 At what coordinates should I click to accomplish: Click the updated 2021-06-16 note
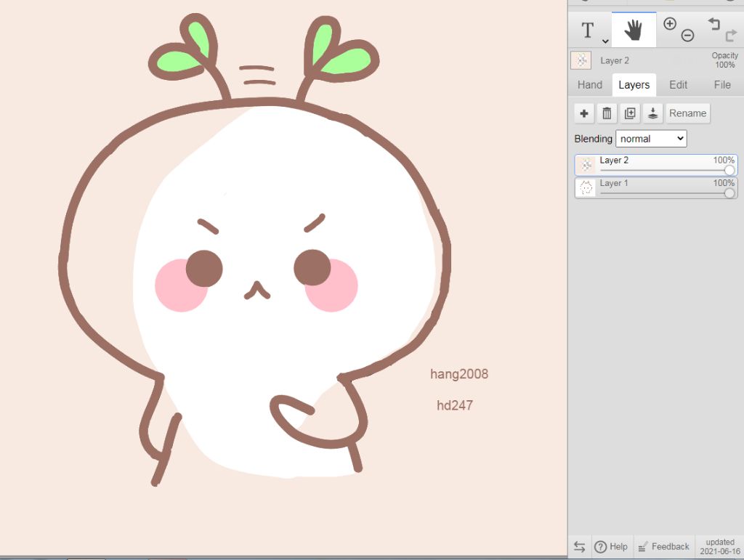coord(720,547)
